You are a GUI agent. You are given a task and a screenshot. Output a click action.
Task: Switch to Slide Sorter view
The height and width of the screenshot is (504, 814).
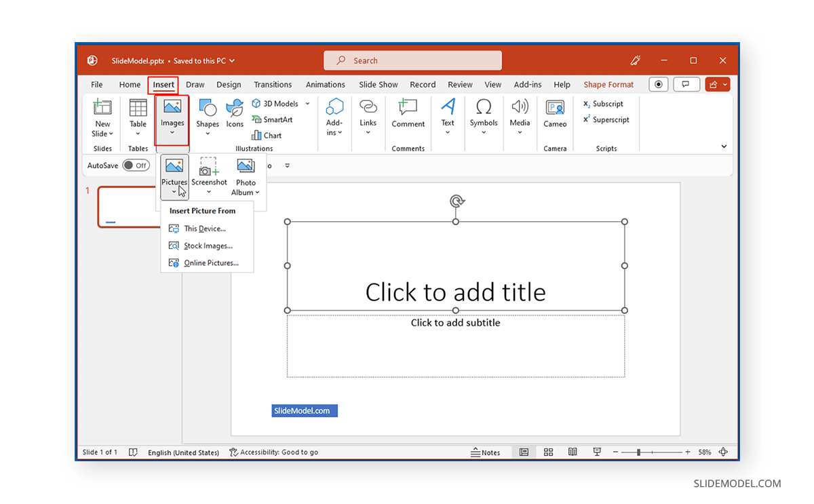point(548,452)
